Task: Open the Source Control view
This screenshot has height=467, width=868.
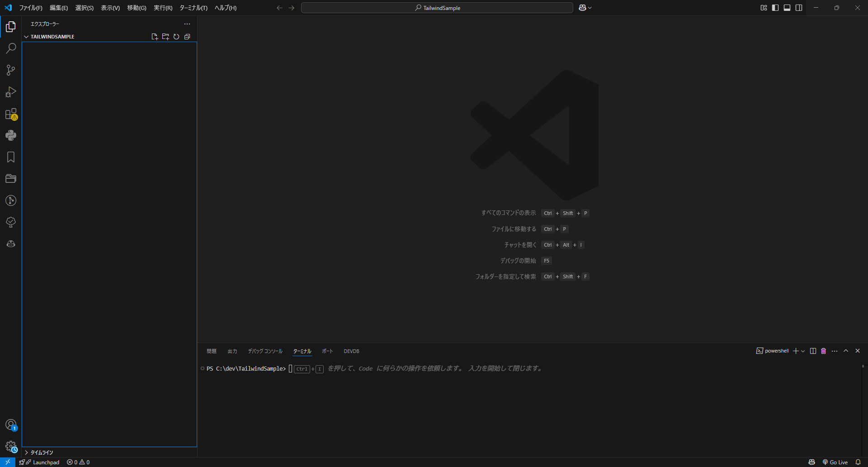Action: click(11, 70)
